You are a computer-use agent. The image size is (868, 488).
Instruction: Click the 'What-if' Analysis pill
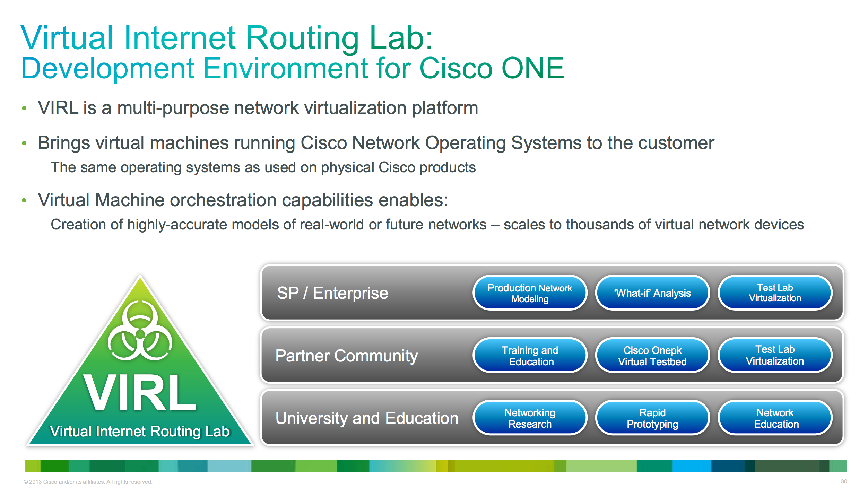click(652, 293)
